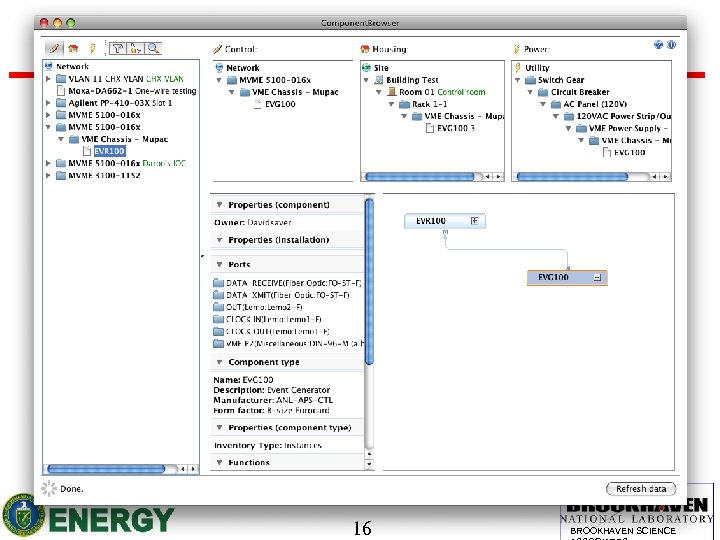The image size is (720, 540).
Task: Select EVG100 3 item in Housing tree
Action: [x=456, y=128]
